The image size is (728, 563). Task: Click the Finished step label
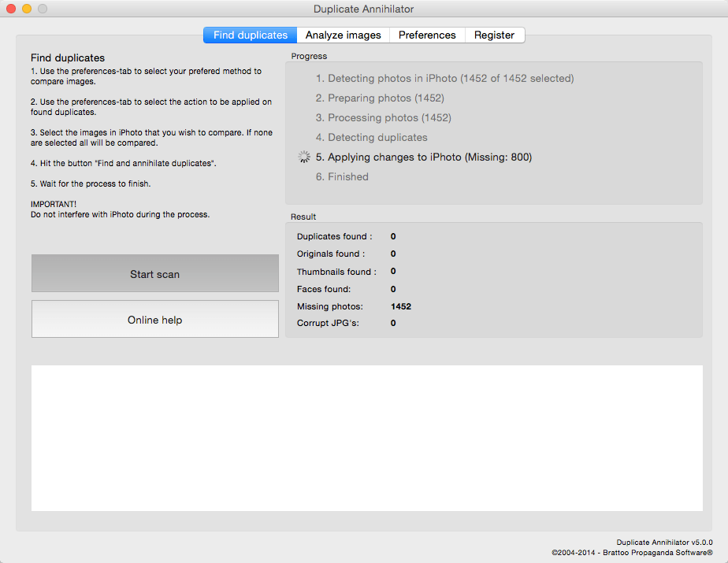click(x=342, y=177)
